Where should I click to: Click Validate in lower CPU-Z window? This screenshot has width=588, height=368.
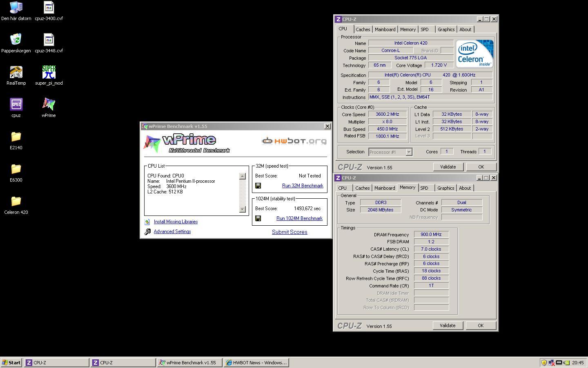448,325
